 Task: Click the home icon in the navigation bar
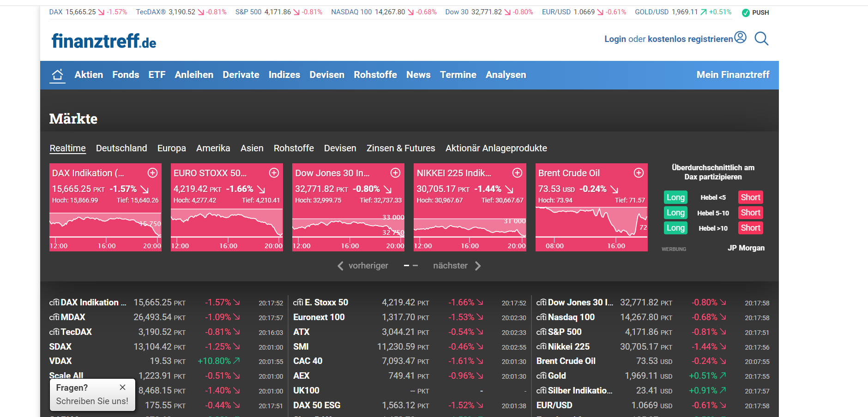[x=57, y=75]
